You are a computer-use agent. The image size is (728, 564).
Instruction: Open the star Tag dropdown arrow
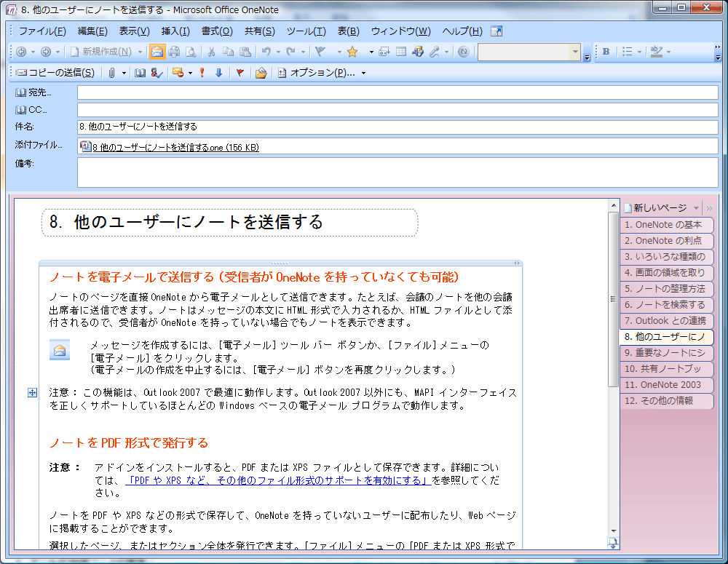coord(371,52)
